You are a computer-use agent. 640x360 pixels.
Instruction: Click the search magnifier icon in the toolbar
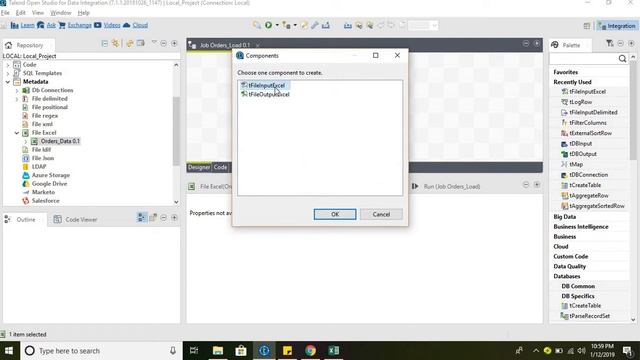coord(256,25)
